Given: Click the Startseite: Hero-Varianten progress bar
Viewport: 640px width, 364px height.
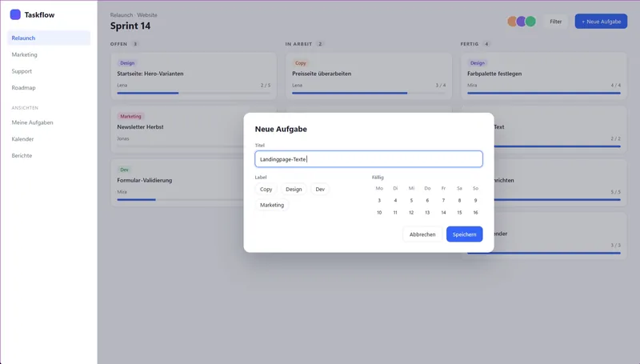Looking at the screenshot, I should [194, 93].
